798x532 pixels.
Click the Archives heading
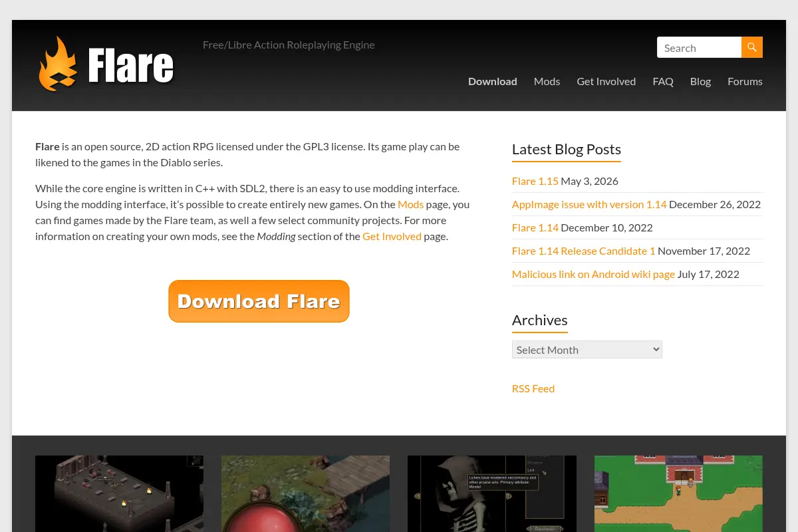click(x=540, y=320)
